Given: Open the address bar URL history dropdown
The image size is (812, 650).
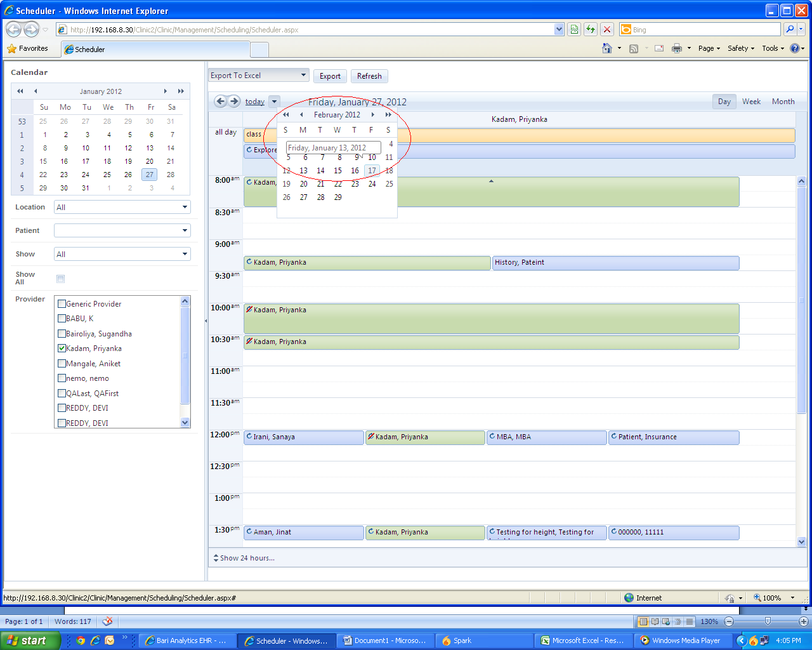Looking at the screenshot, I should (x=559, y=29).
